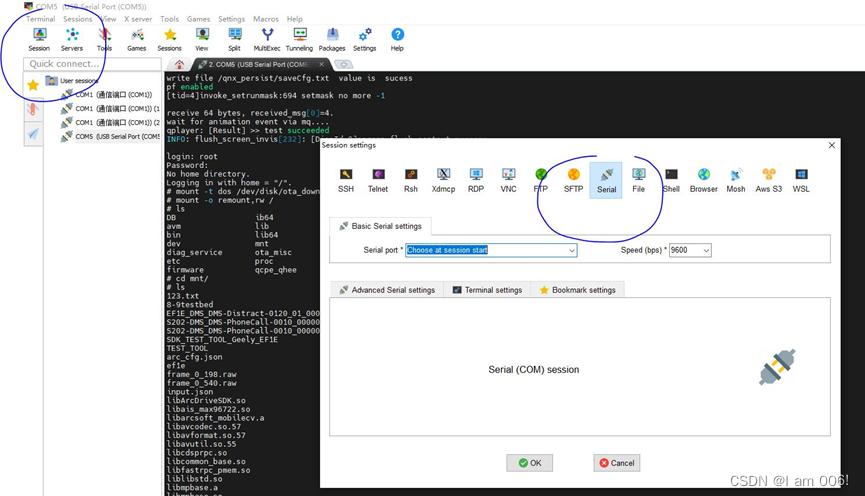The image size is (865, 496).
Task: Select Xdmcp session type
Action: 444,180
